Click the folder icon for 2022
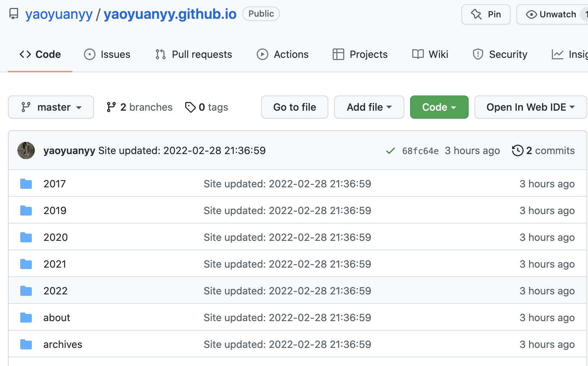 point(26,291)
